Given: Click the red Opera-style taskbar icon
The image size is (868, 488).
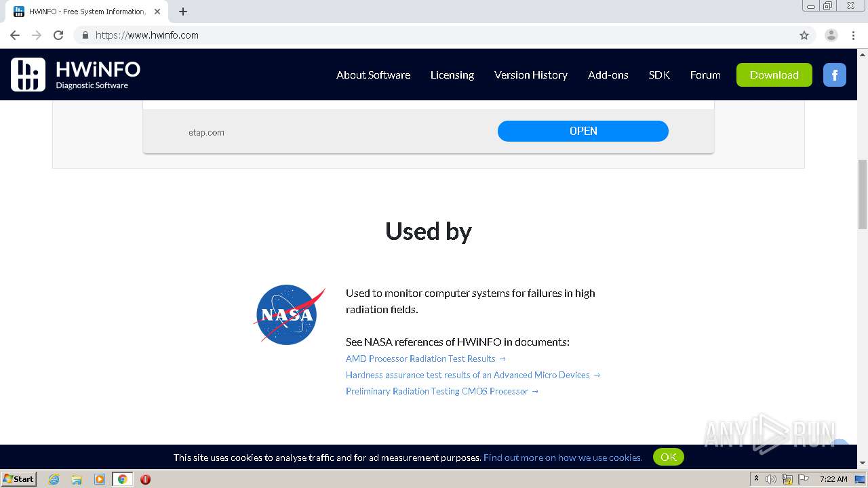Looking at the screenshot, I should coord(145,479).
